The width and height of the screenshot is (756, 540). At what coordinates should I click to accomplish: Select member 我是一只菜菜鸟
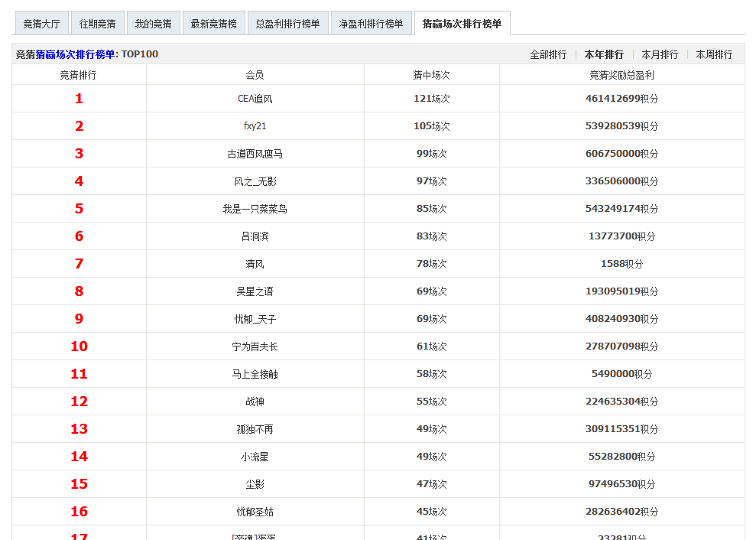(x=255, y=209)
